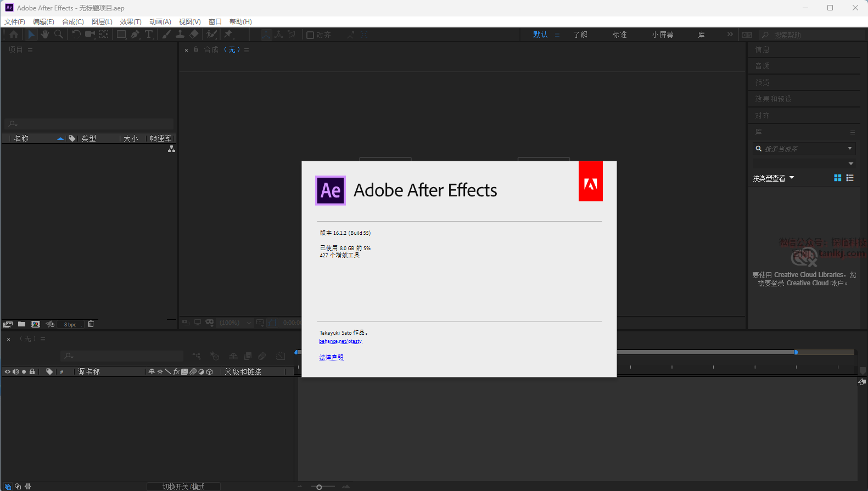Select the Pen tool
This screenshot has height=491, width=868.
[x=135, y=35]
